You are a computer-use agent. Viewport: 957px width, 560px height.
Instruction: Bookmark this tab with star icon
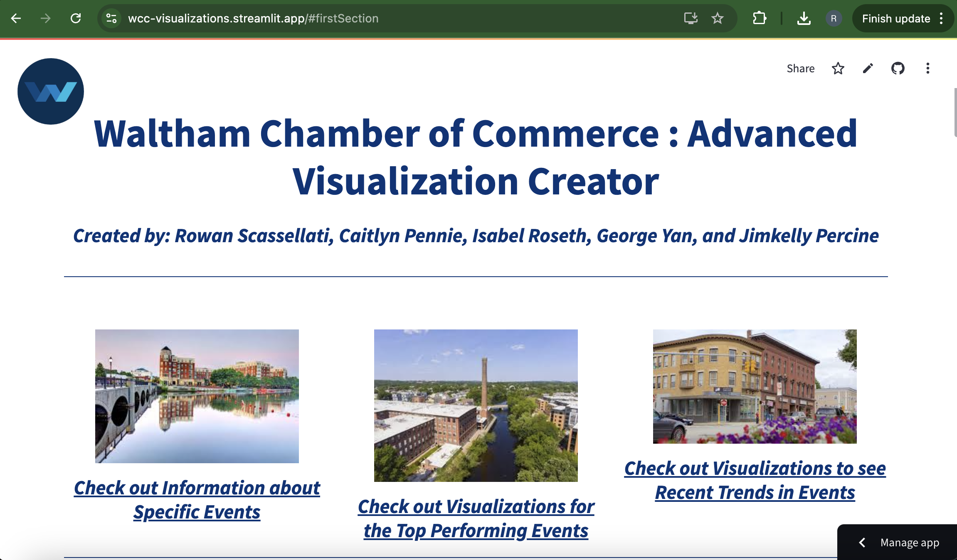tap(717, 18)
